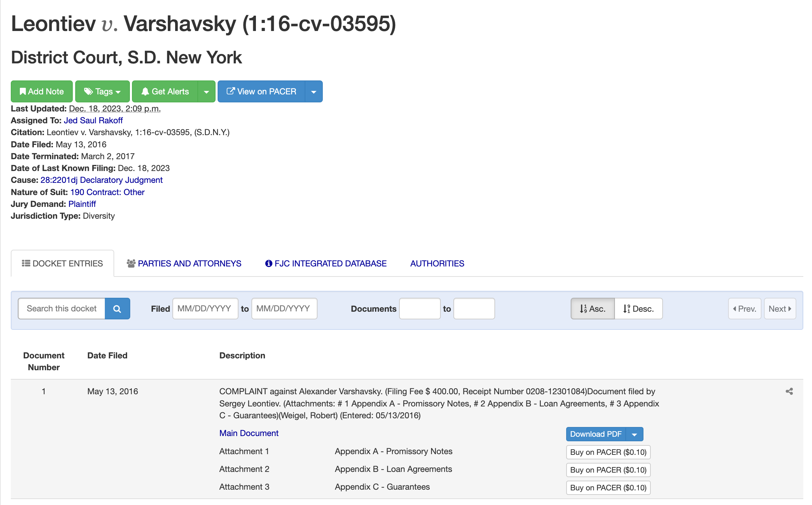The width and height of the screenshot is (812, 505).
Task: Expand View on PACER dropdown arrow
Action: coord(314,92)
